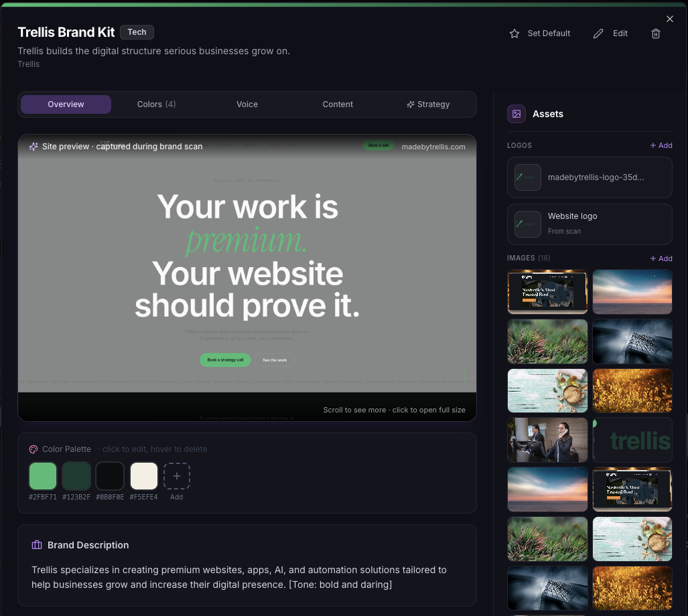
Task: Click the madebytrellis.com site URL
Action: click(x=433, y=147)
